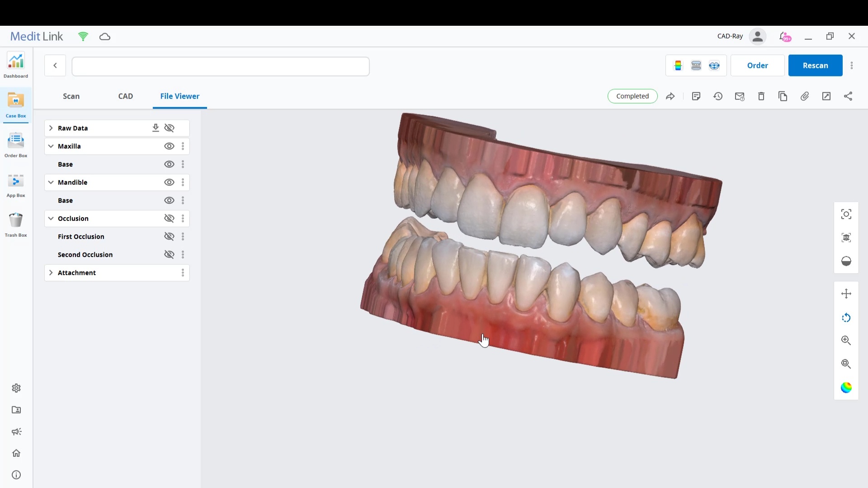Switch to the Scan tab

click(71, 96)
